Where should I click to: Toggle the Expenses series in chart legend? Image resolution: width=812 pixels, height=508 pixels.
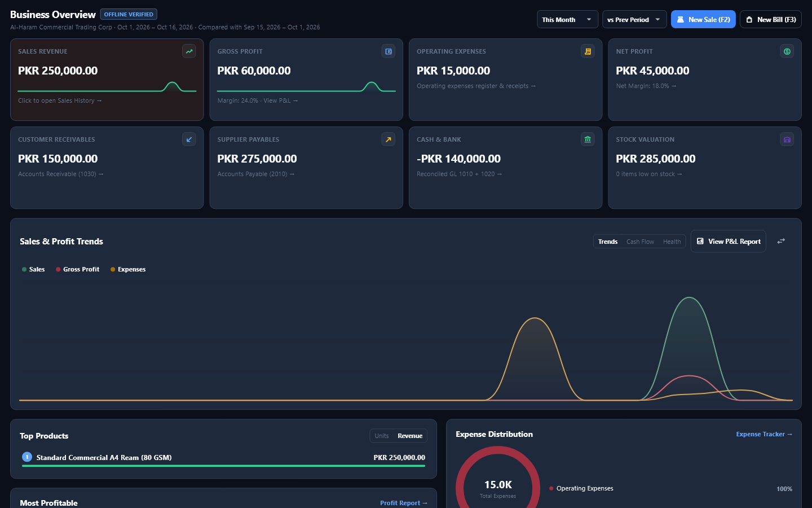pos(128,269)
